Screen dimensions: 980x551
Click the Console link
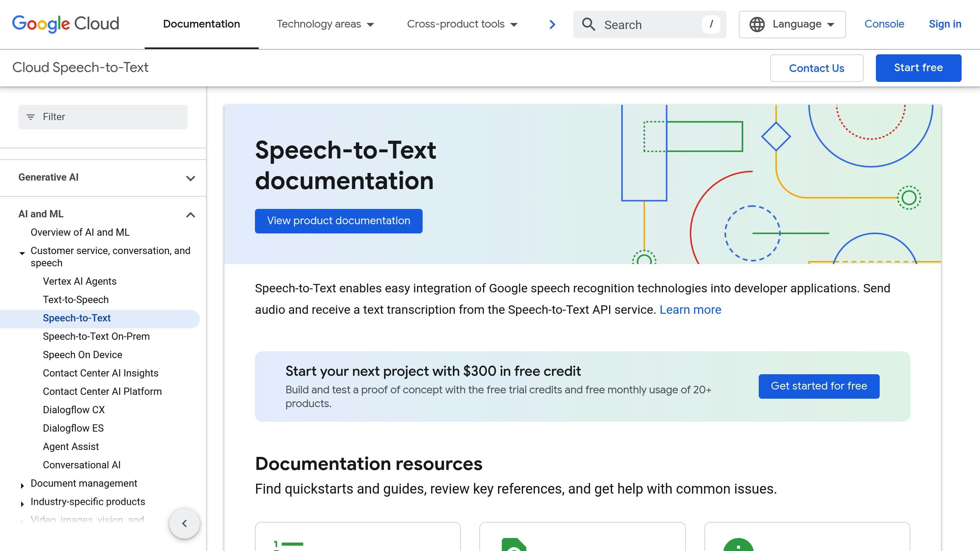pos(884,24)
